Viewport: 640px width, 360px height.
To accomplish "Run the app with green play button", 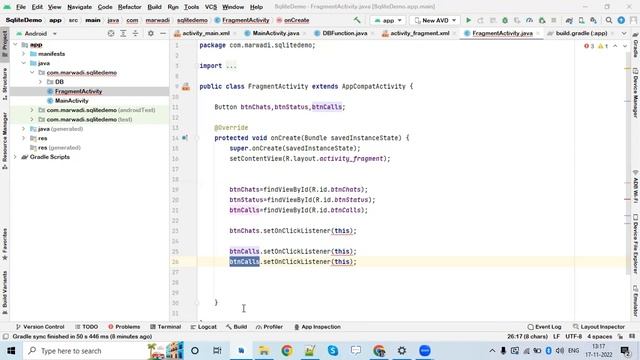I will pyautogui.click(x=469, y=20).
